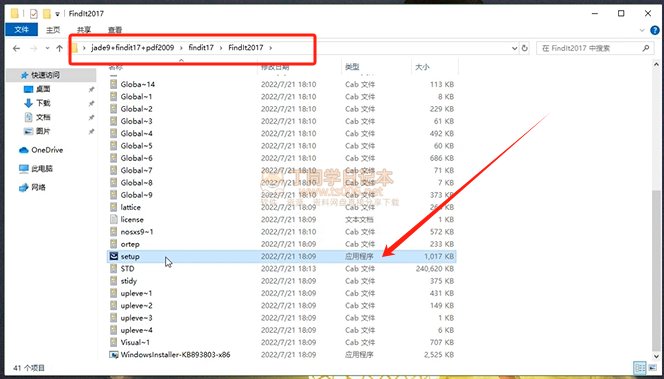Open 图片 in the sidebar
Screen dimensions: 664x379
[x=43, y=131]
